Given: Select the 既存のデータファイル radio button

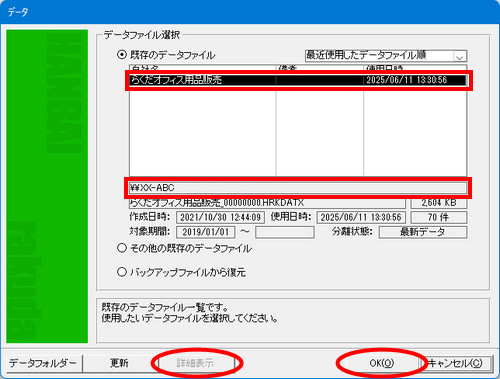Looking at the screenshot, I should pos(122,54).
